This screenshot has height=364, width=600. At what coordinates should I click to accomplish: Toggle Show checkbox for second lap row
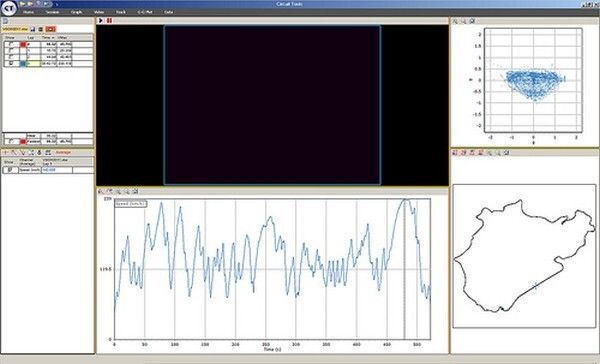point(11,51)
